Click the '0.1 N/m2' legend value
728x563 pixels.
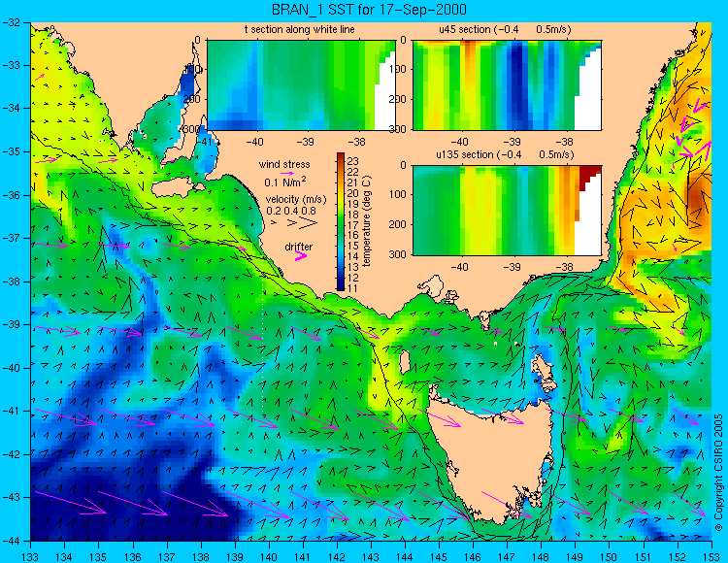point(285,182)
